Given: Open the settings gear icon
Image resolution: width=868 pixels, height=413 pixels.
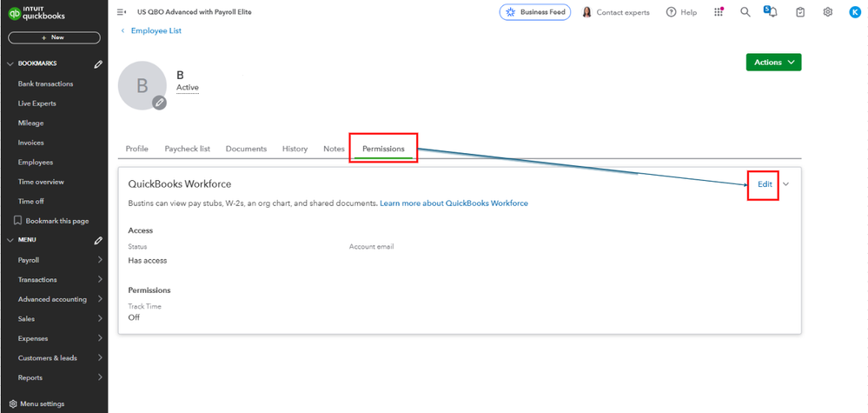Looking at the screenshot, I should [x=827, y=12].
